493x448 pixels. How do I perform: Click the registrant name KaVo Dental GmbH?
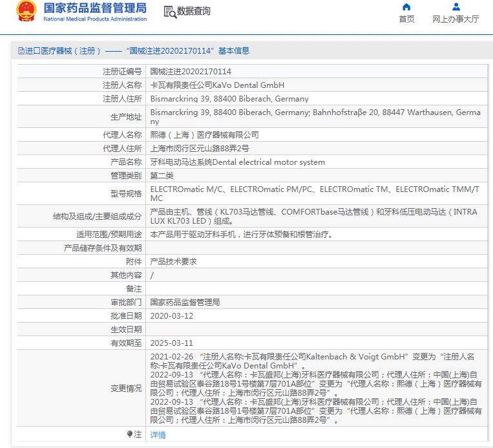coord(217,85)
